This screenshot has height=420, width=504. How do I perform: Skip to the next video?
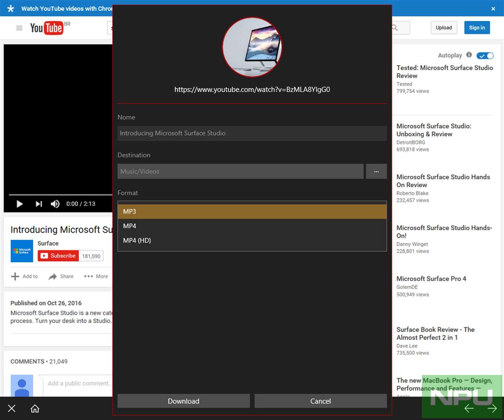(39, 204)
